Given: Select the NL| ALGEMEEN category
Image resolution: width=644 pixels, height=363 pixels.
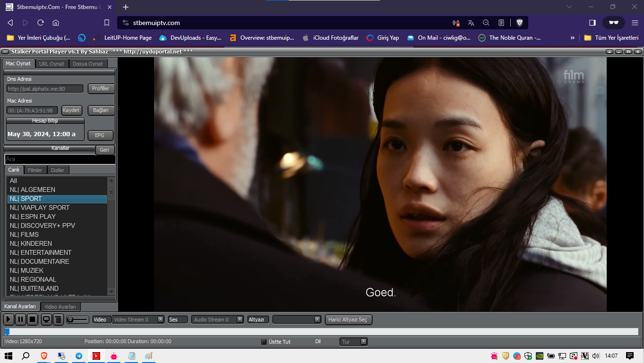Looking at the screenshot, I should click(57, 190).
